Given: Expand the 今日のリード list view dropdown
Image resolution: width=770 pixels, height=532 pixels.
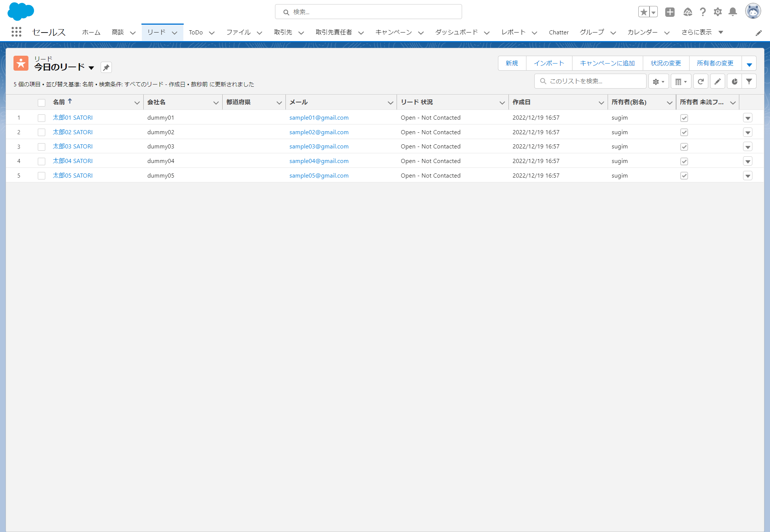Looking at the screenshot, I should click(x=91, y=68).
